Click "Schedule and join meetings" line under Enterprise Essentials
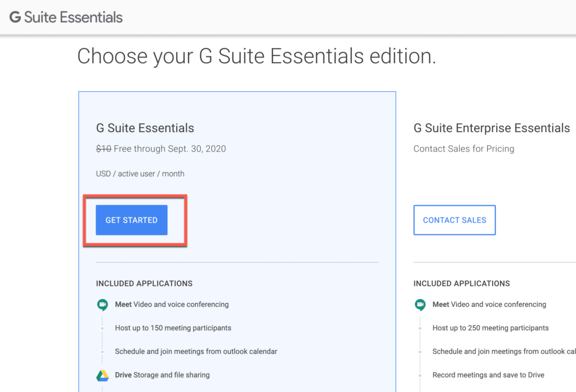 [504, 352]
